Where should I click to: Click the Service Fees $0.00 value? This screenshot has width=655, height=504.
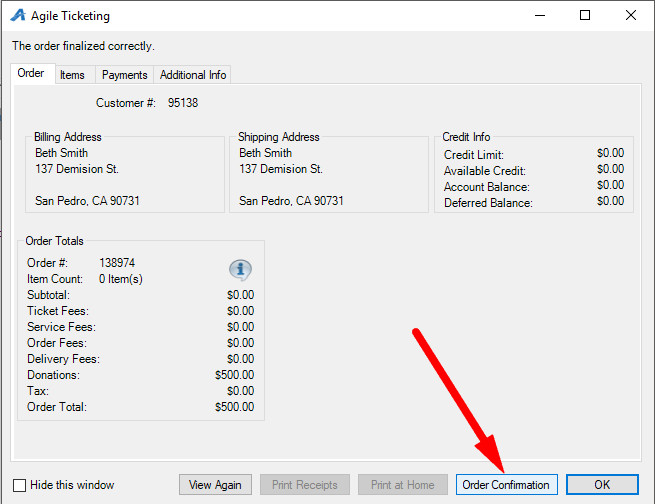coord(240,327)
